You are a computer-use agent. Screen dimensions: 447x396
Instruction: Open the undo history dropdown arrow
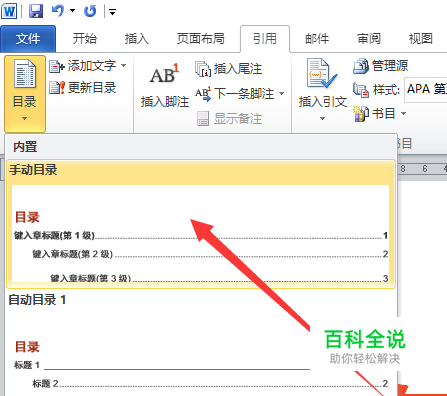[x=73, y=11]
